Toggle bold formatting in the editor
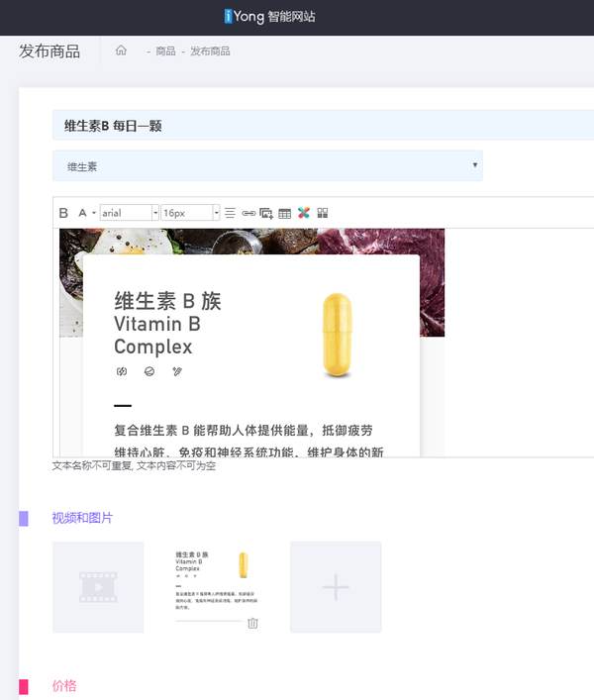The width and height of the screenshot is (594, 700). click(63, 213)
